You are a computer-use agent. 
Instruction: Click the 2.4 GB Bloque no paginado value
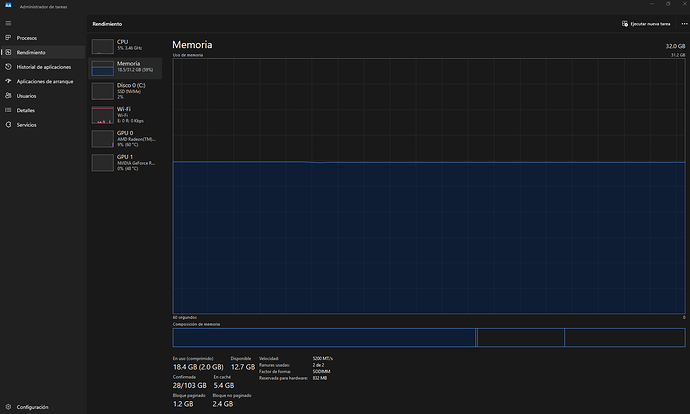(x=223, y=404)
